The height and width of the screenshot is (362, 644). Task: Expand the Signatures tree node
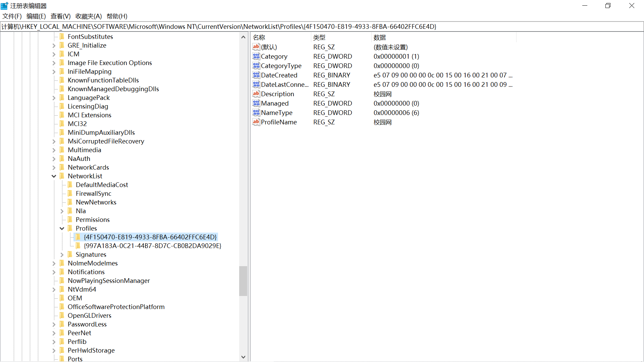pos(62,255)
